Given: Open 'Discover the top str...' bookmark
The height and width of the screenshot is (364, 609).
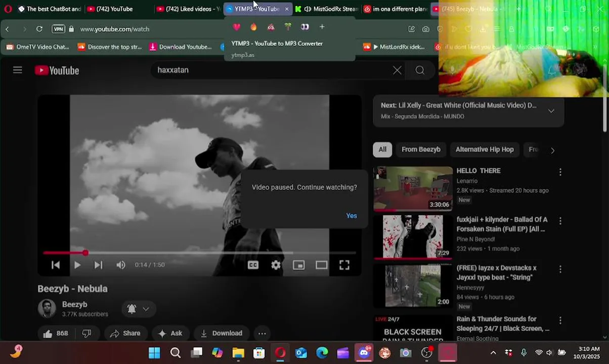Looking at the screenshot, I should [109, 47].
